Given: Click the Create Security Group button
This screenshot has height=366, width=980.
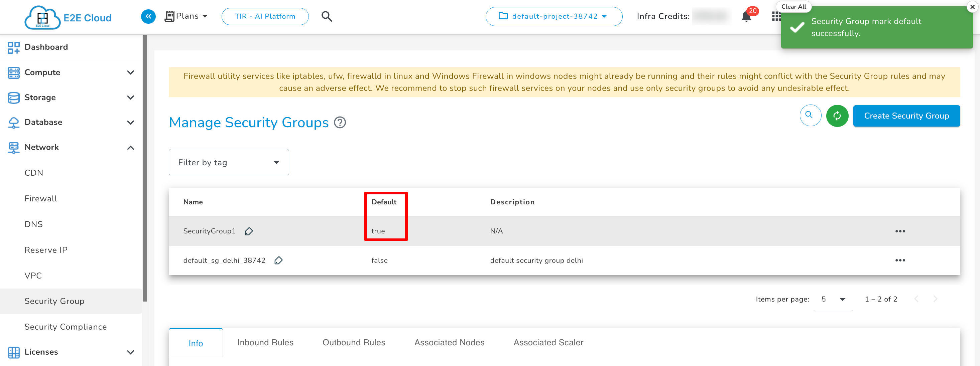Looking at the screenshot, I should tap(906, 116).
